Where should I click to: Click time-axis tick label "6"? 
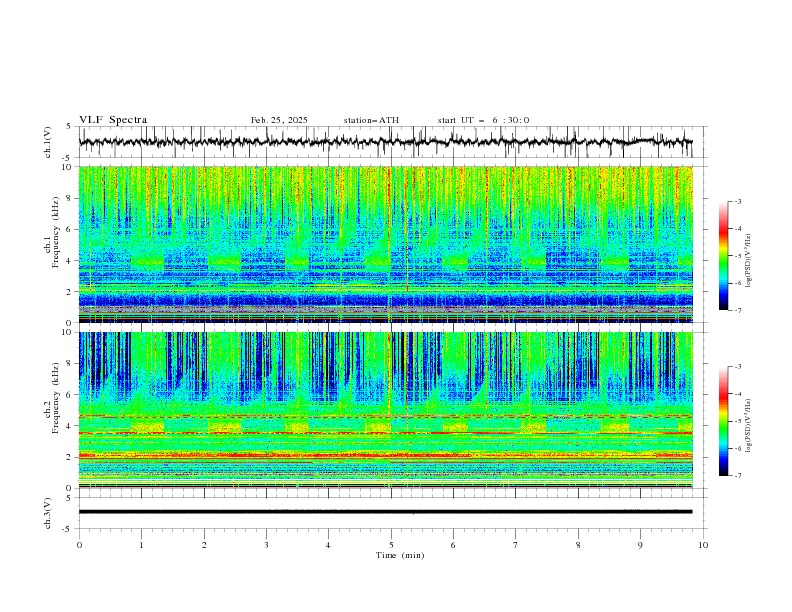click(453, 545)
